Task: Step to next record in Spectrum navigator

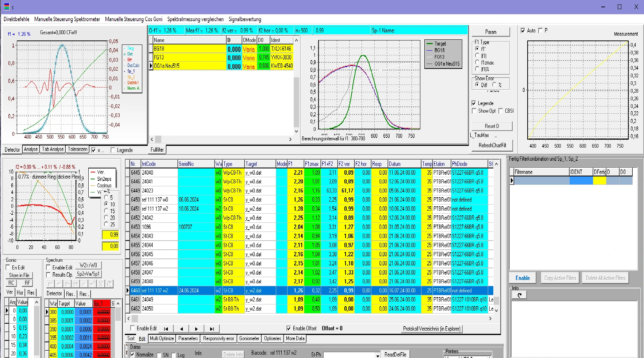Action: click(67, 284)
